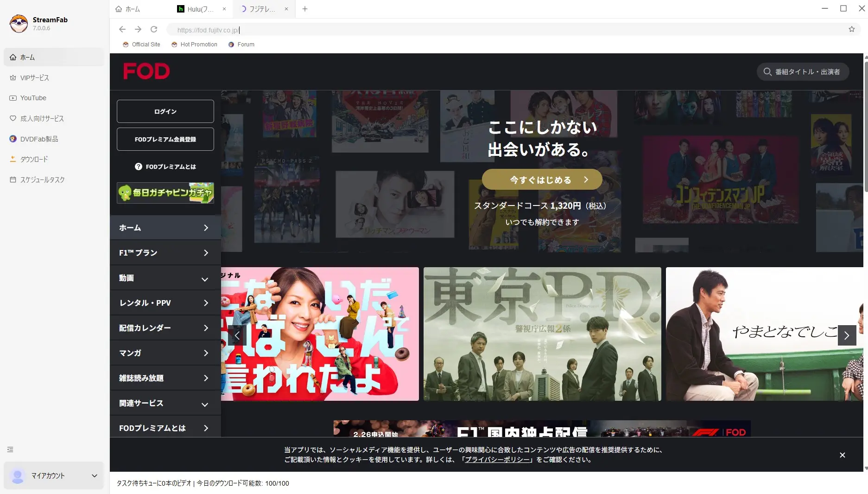Screen dimensions: 868x494
Task: Open the Hot Promotion bookmark
Action: pos(194,45)
